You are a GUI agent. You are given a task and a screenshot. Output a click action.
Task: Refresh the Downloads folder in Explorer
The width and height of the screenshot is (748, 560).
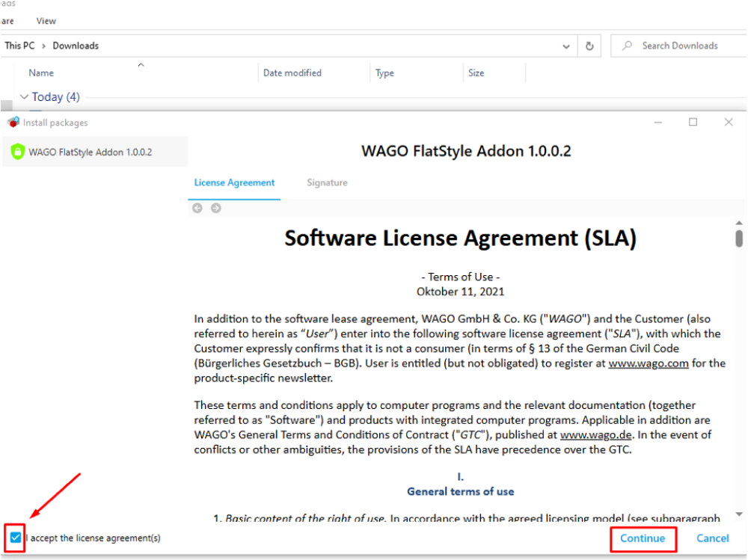589,46
